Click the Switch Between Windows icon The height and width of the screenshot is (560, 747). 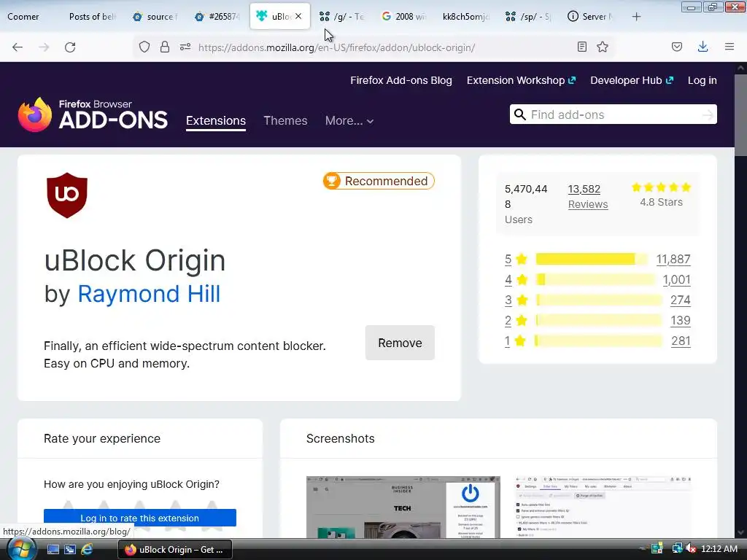[70, 550]
